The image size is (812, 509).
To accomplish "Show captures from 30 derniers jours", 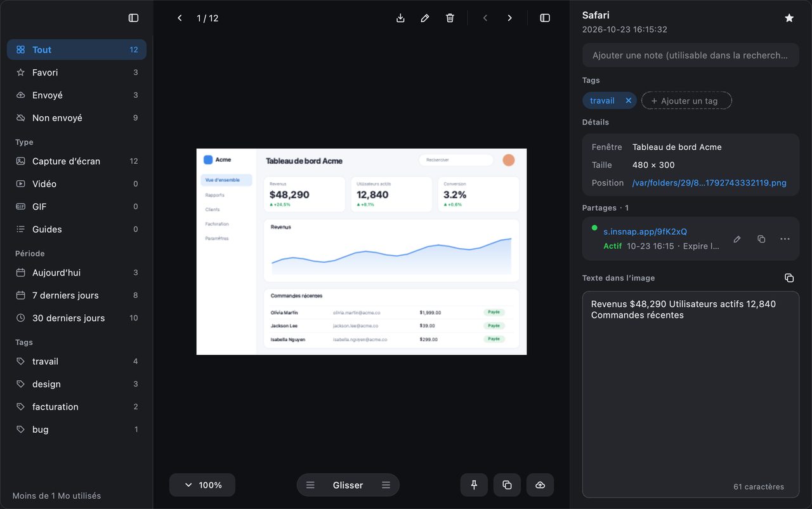I will 77,318.
